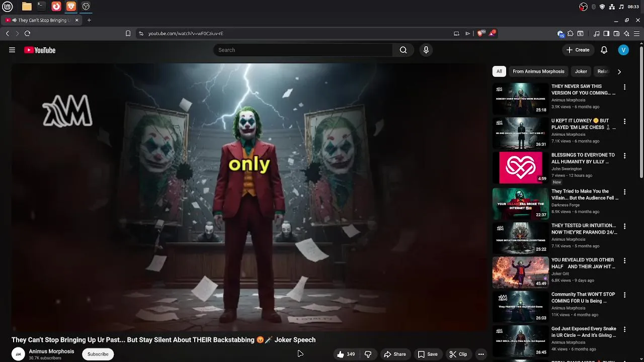Click the Clip button
This screenshot has height=362, width=644.
pos(458,354)
